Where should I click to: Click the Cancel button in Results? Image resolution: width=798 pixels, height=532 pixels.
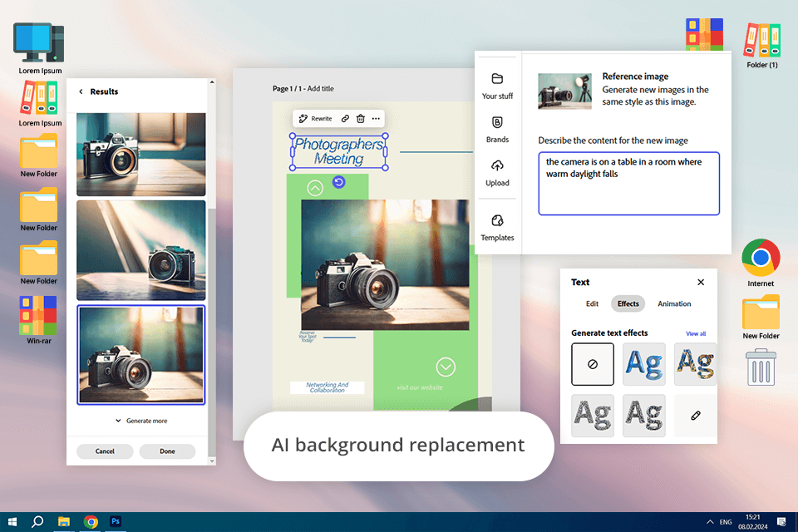pos(105,451)
